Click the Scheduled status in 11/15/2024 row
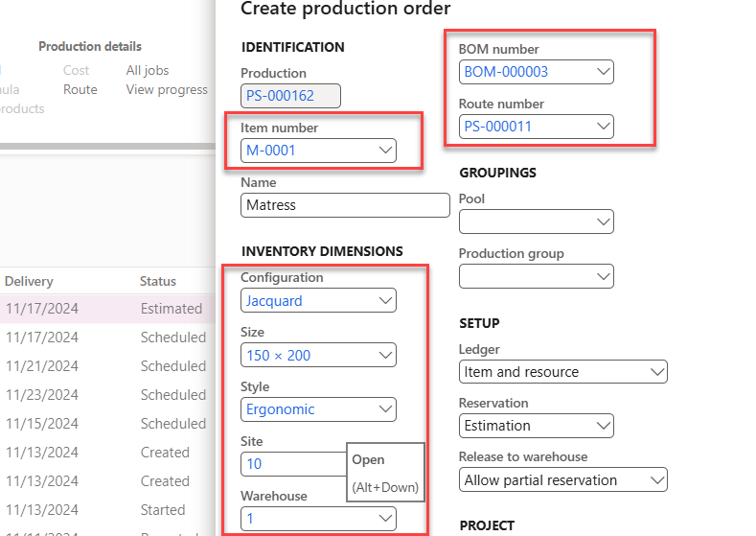 pyautogui.click(x=173, y=424)
